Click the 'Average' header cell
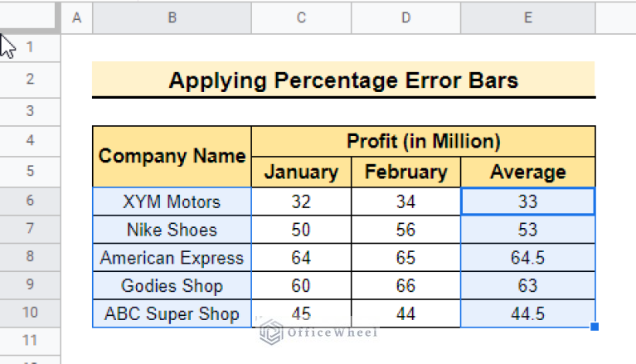Image resolution: width=636 pixels, height=364 pixels. click(527, 172)
